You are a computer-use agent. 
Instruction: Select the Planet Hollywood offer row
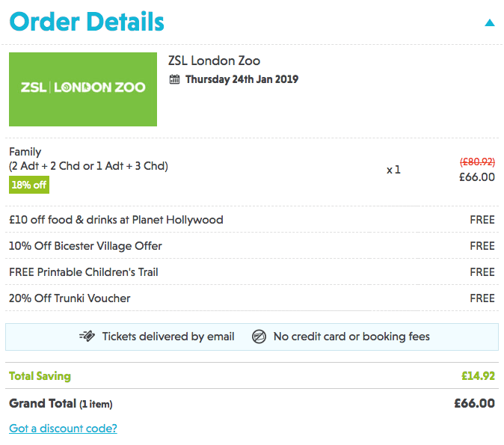[252, 220]
